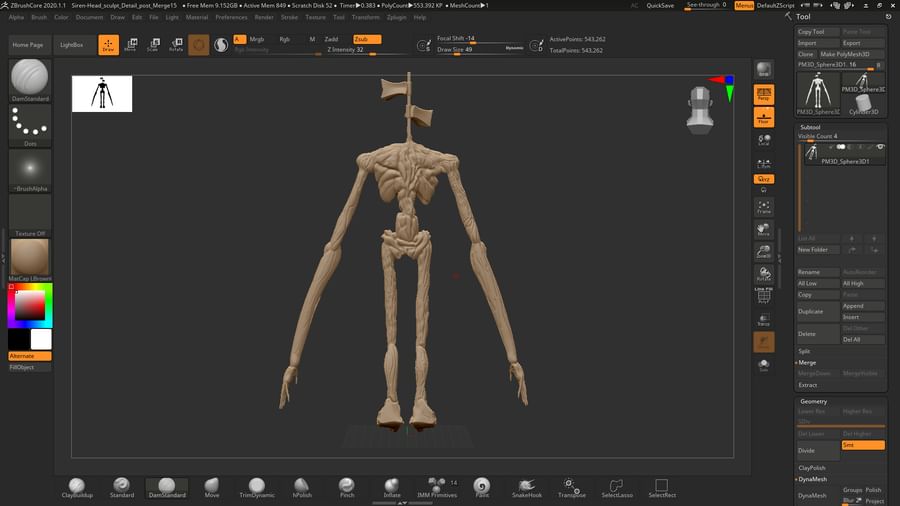Click the QuickSave button
This screenshot has width=900, height=506.
click(x=660, y=5)
